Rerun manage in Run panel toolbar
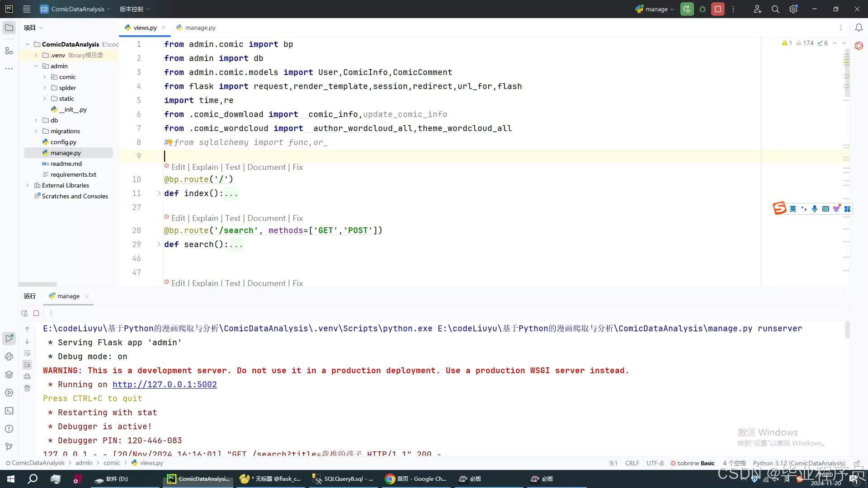The image size is (868, 488). pos(24,313)
